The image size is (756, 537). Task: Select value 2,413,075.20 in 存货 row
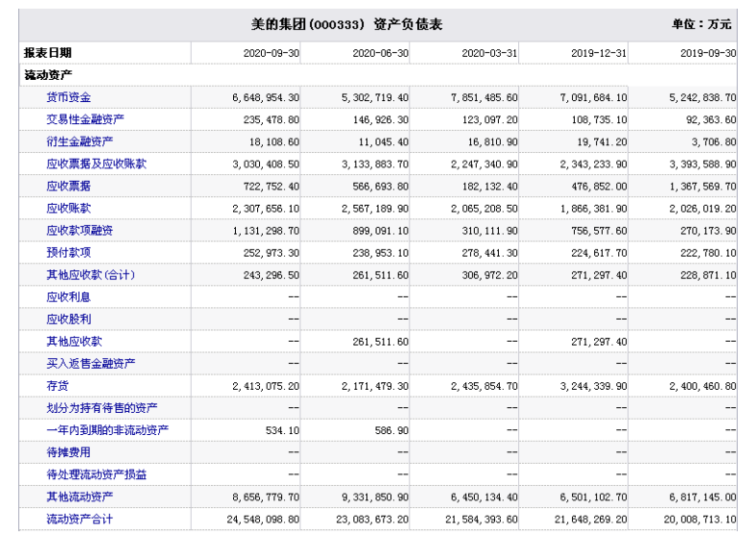[x=266, y=386]
